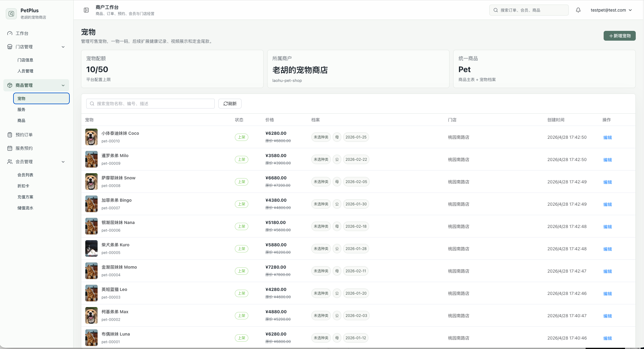Click the 预约订单 clipboard icon
644x349 pixels.
pyautogui.click(x=10, y=135)
